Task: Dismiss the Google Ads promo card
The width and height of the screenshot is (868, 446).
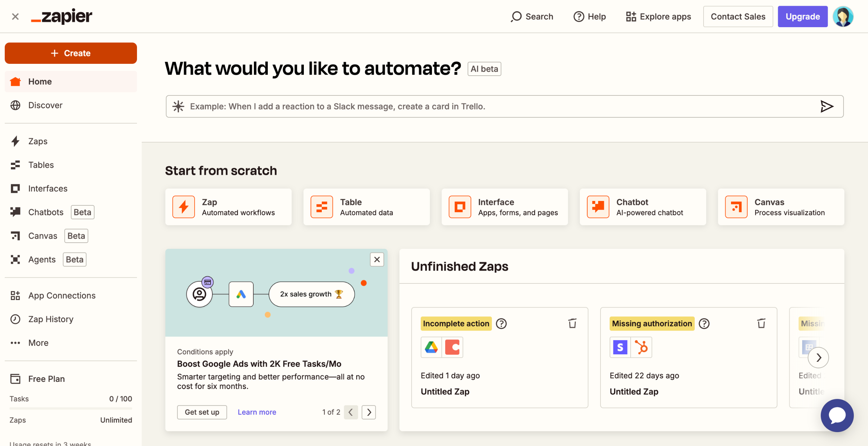Action: tap(377, 260)
